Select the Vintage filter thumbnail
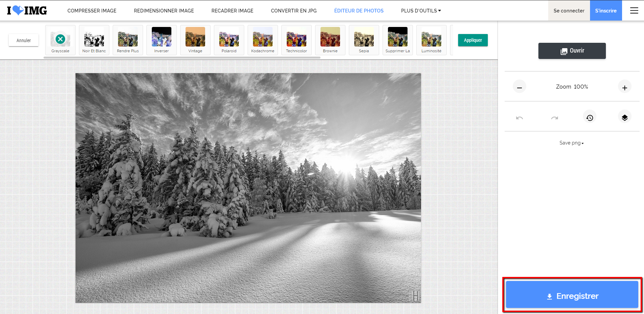 point(195,40)
